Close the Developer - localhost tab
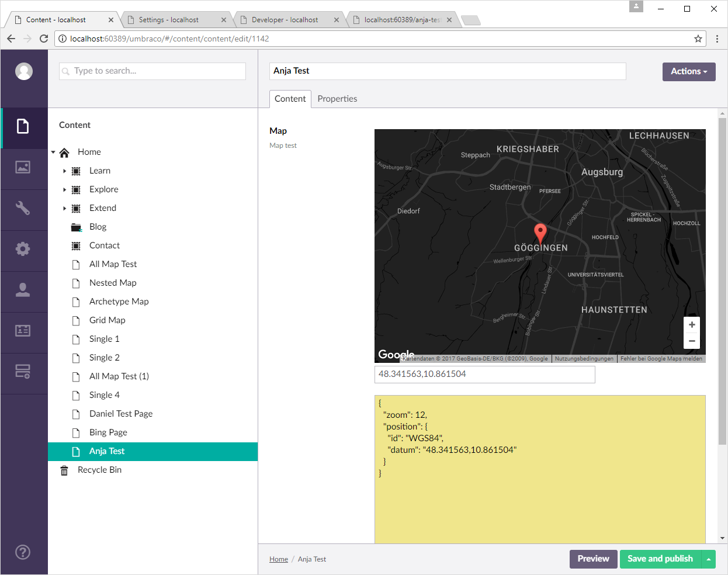The image size is (728, 575). coord(337,20)
